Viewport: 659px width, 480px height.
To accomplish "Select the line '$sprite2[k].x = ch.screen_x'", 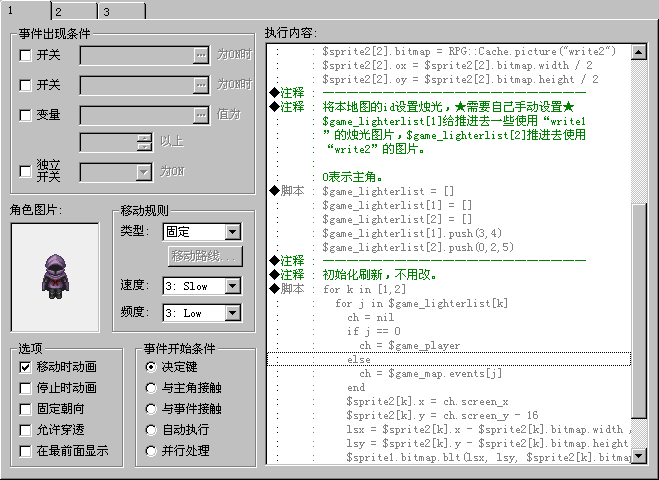I will coord(449,401).
